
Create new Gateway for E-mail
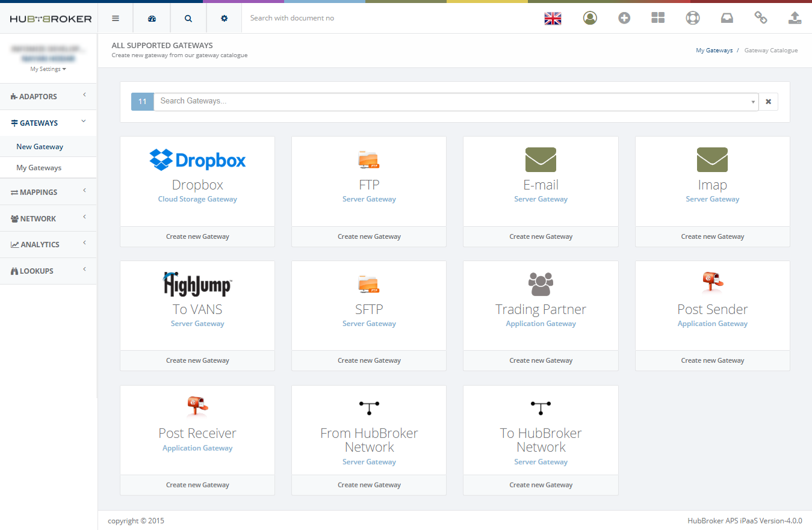541,236
